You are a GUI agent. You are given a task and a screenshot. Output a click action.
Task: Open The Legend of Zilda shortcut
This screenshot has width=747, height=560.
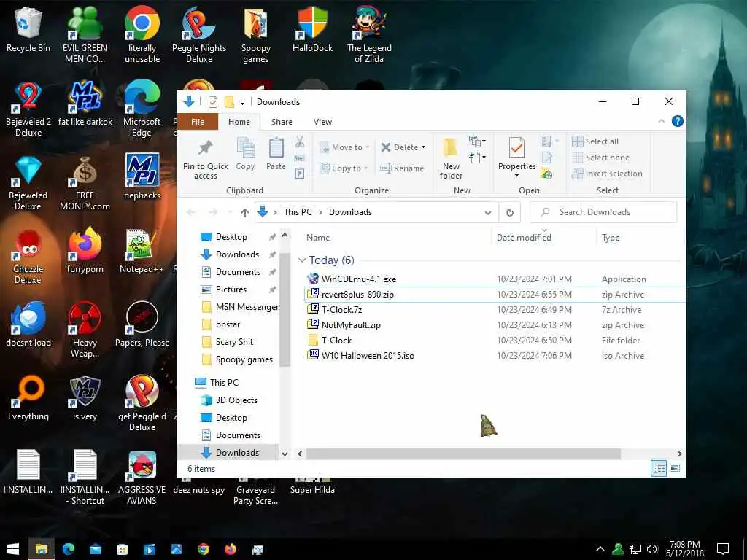[369, 34]
